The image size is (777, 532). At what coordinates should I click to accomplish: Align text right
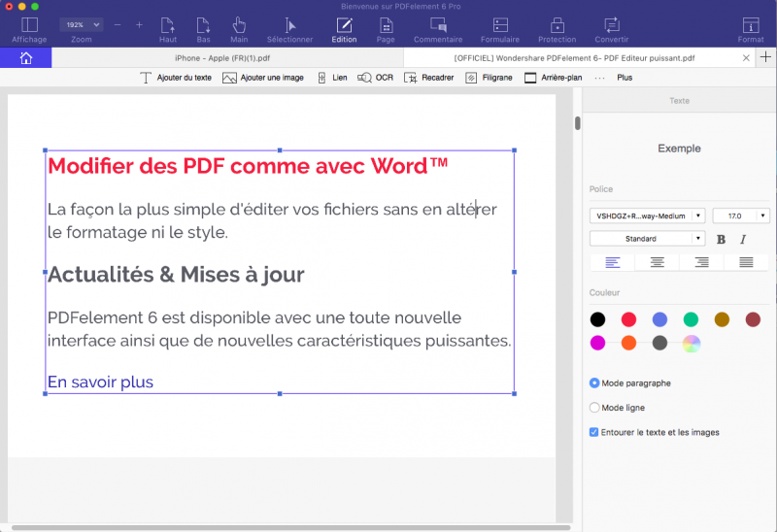pos(701,262)
